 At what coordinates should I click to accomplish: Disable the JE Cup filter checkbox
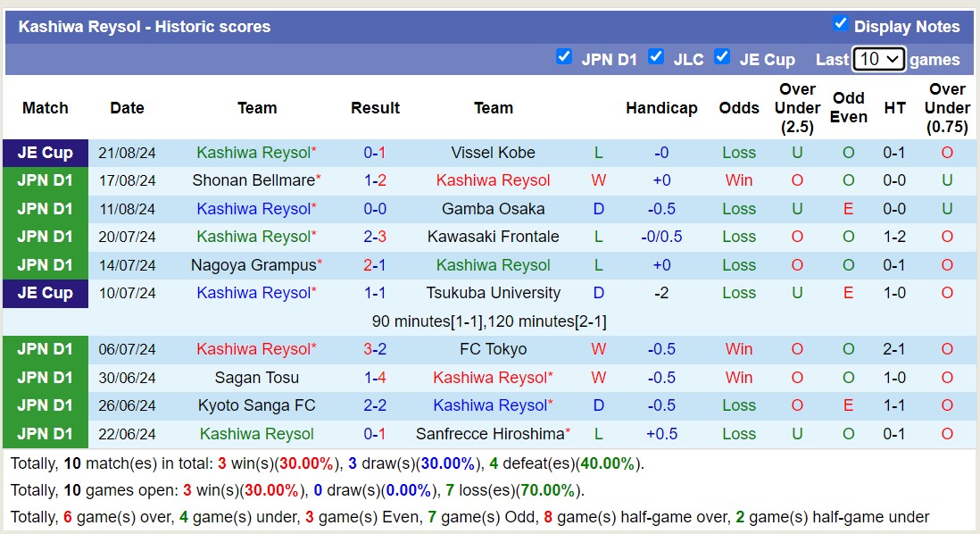click(x=722, y=57)
